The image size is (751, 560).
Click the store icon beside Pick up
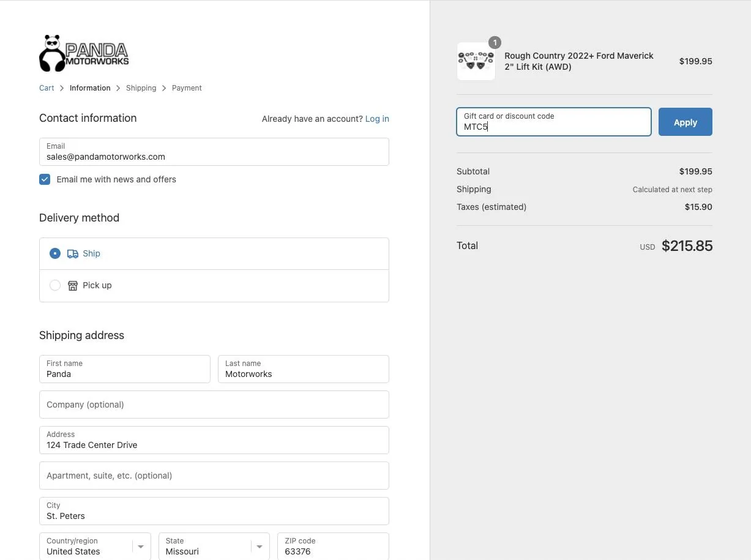(73, 286)
